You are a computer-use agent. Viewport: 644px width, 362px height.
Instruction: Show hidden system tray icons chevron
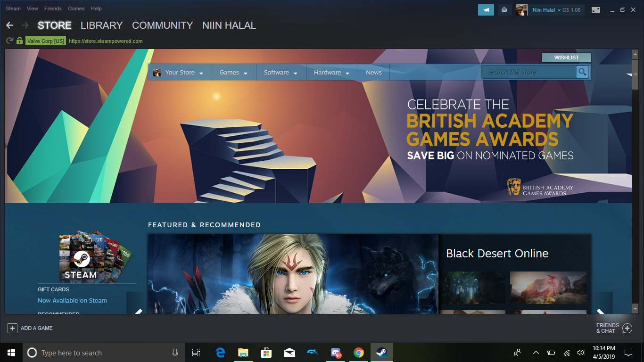pos(536,353)
